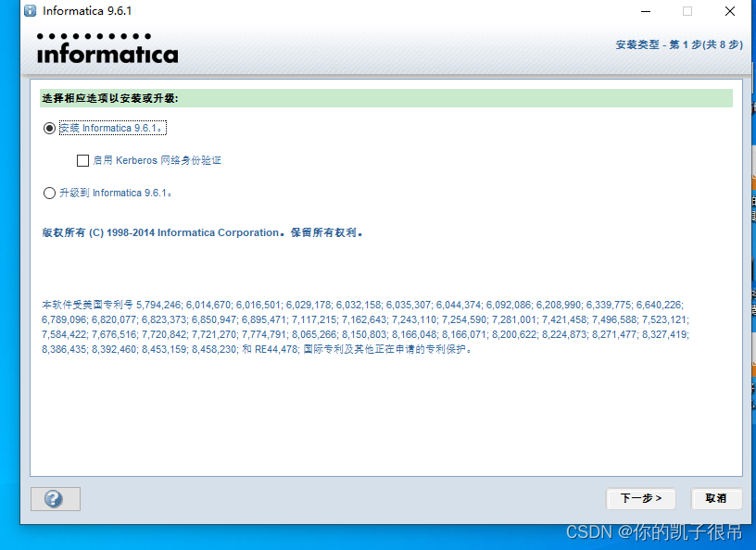Proceed with the 下一步 > button
The image size is (756, 550).
tap(641, 498)
